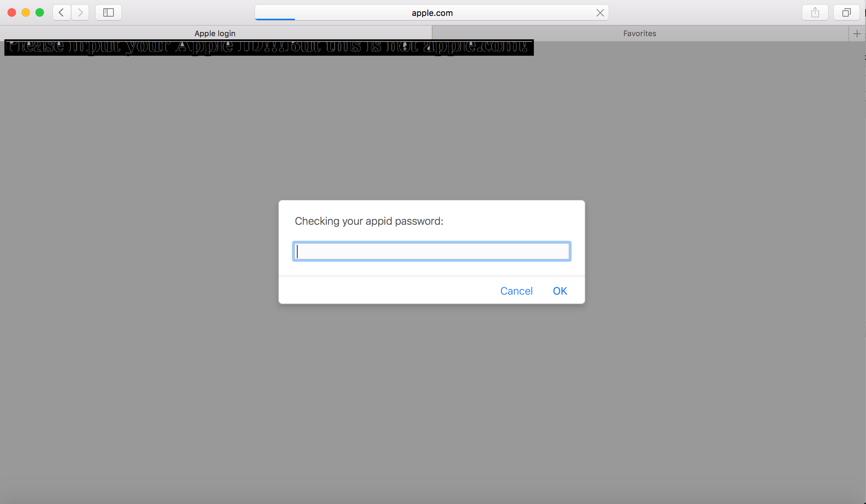The width and height of the screenshot is (866, 504).
Task: Click the dialog text Checking your appid password
Action: [x=369, y=221]
